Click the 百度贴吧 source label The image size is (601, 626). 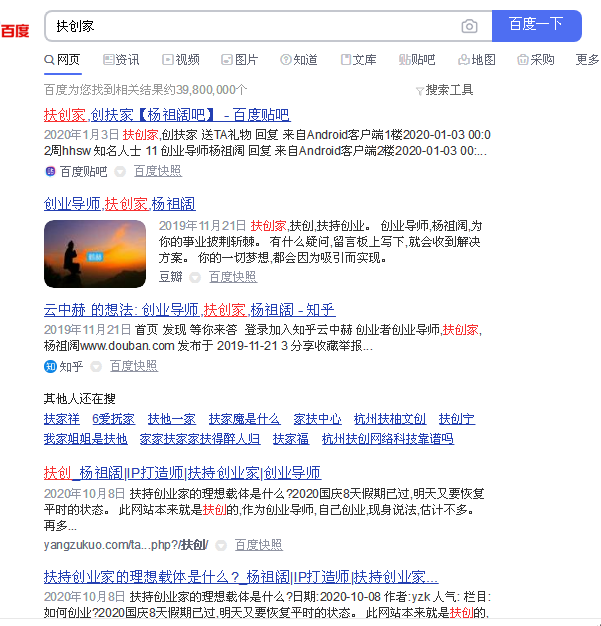84,172
